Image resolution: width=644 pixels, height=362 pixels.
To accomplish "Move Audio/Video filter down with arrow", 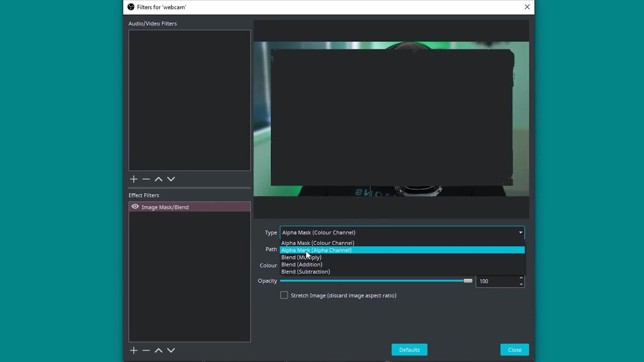I will pos(171,179).
